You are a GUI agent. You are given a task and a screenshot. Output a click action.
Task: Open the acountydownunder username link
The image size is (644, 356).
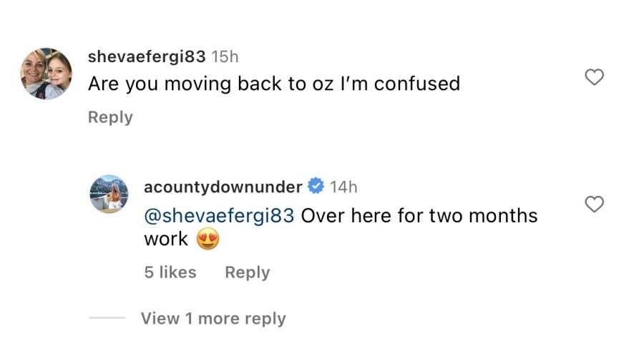[223, 187]
